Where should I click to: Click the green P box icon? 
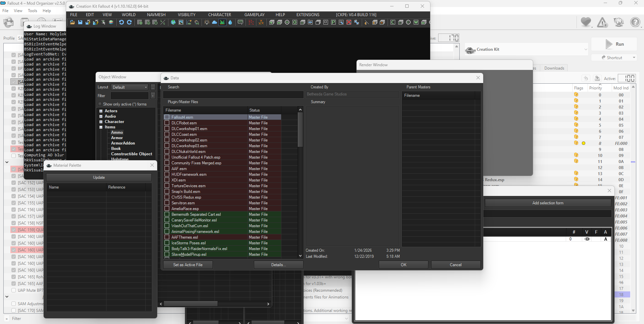point(333,22)
